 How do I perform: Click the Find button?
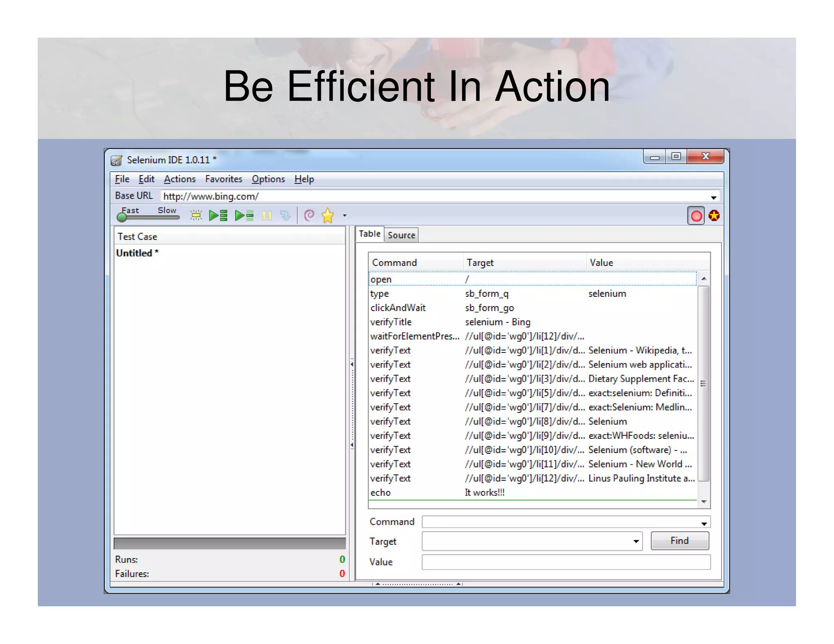click(680, 541)
